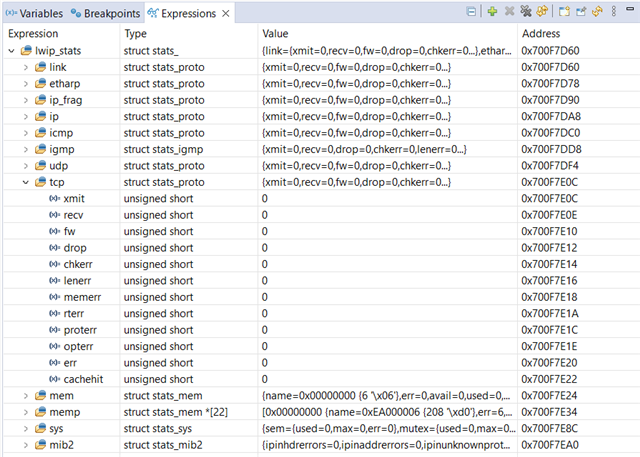Viewport: 640px width, 457px height.
Task: Collapse the lwip_stats root node
Action: click(12, 51)
